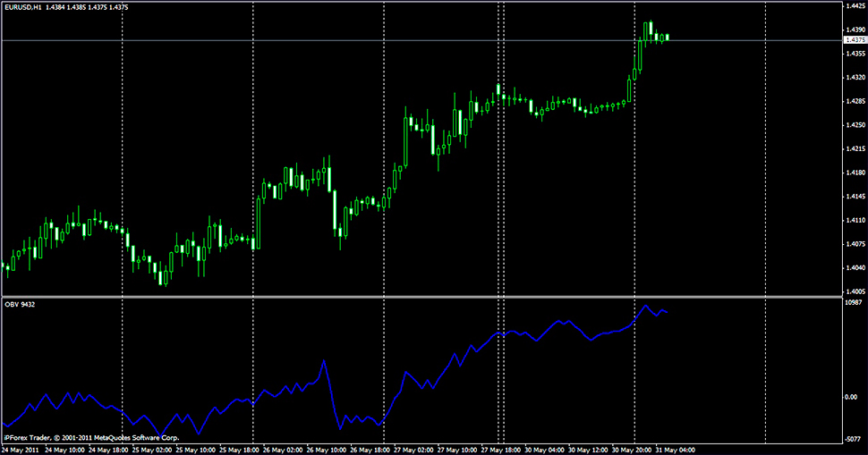Click the 27 May 10:00 time label
Screen dimensions: 868x455
coord(457,450)
